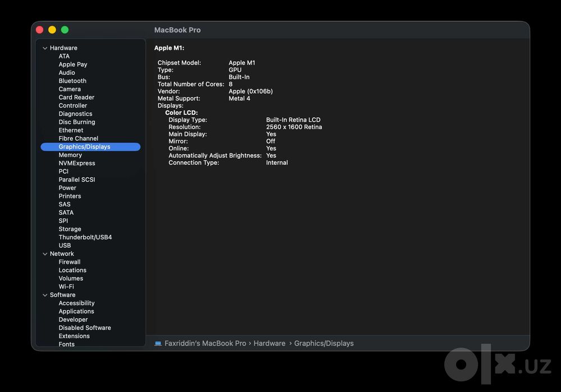
Task: Click Graphics/Displays breadcrumb in path bar
Action: point(324,343)
